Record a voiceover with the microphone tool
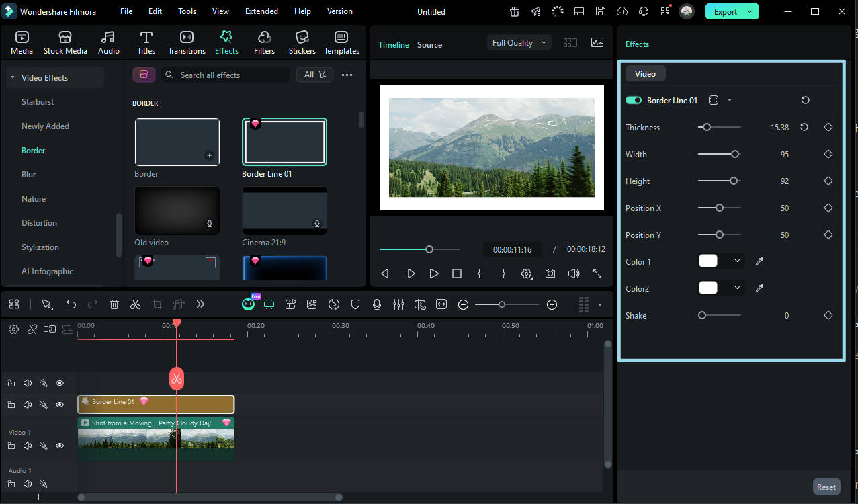This screenshot has height=504, width=858. pyautogui.click(x=377, y=304)
